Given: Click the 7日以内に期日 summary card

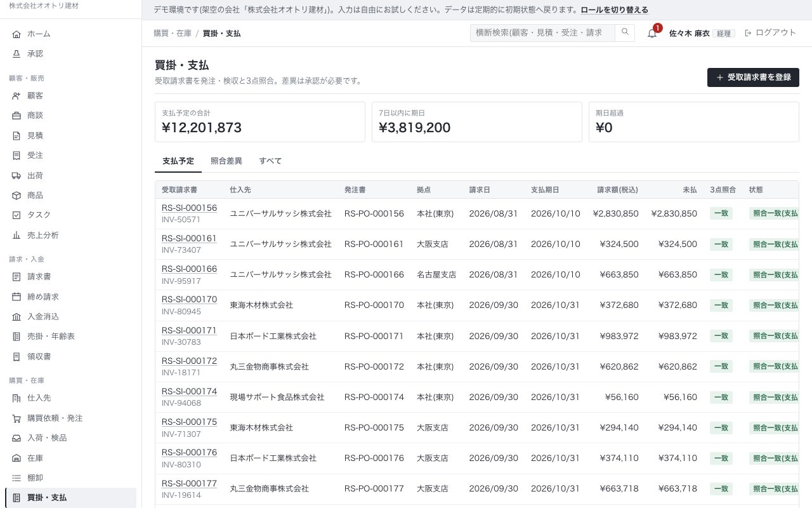Looking at the screenshot, I should [477, 122].
